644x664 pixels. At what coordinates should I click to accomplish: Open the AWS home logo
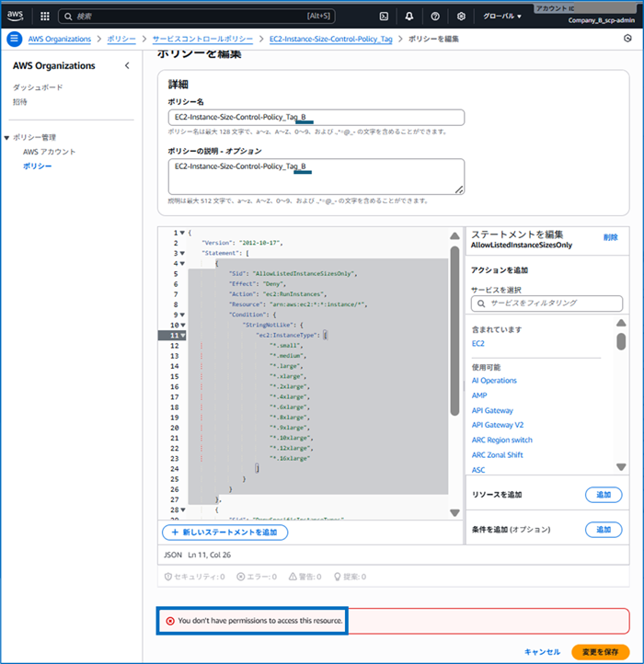[15, 16]
